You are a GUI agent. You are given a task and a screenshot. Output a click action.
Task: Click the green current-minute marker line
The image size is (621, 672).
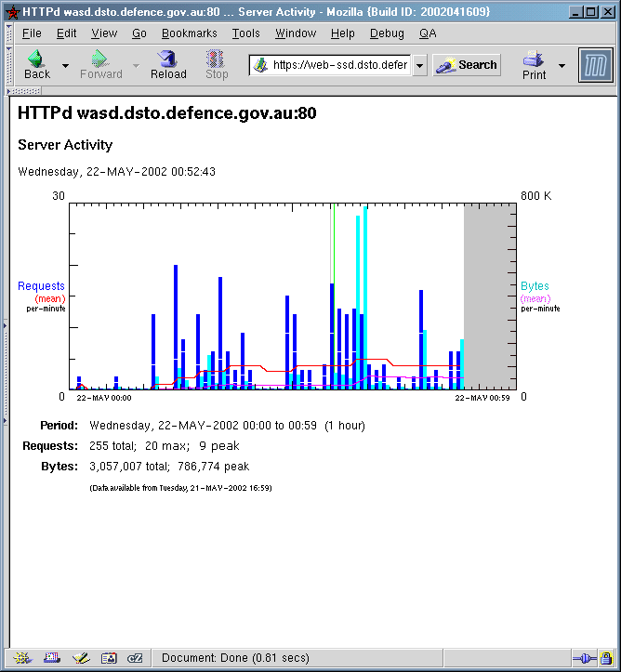click(x=334, y=244)
